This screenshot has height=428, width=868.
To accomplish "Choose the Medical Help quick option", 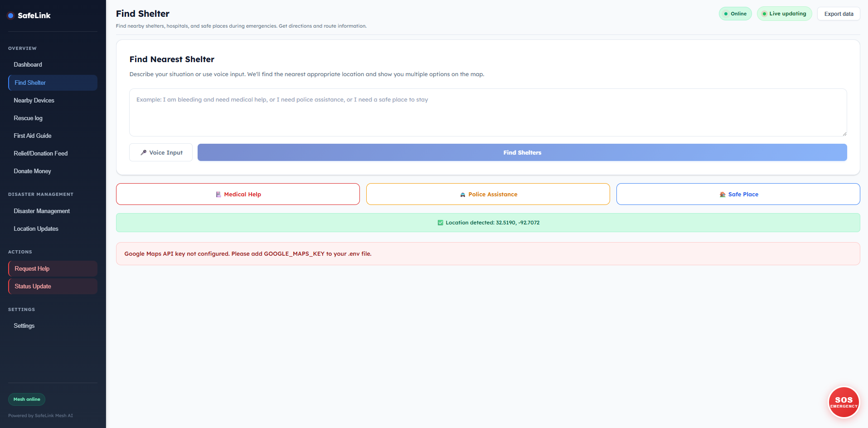I will [238, 194].
